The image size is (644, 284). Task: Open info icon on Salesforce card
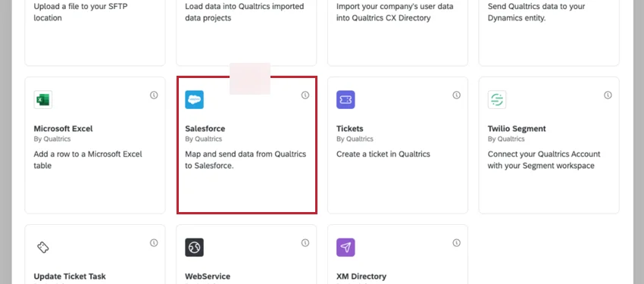tap(305, 95)
